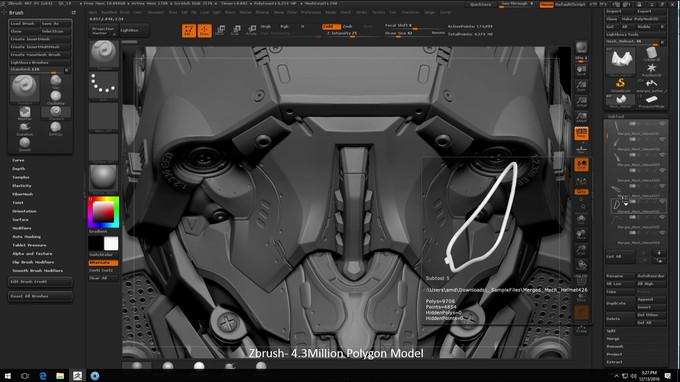Select the Scale transform icon

[236, 30]
